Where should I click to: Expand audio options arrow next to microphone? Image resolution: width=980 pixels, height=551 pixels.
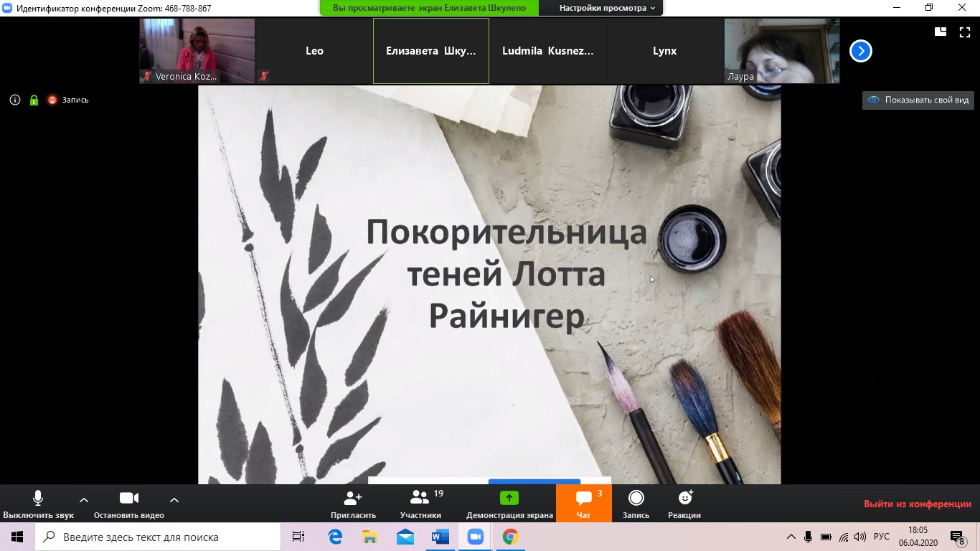click(84, 499)
